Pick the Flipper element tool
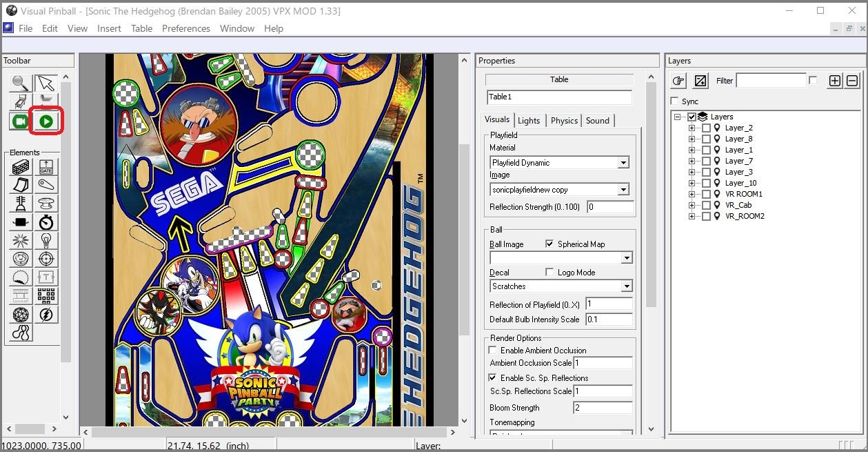 tap(46, 186)
